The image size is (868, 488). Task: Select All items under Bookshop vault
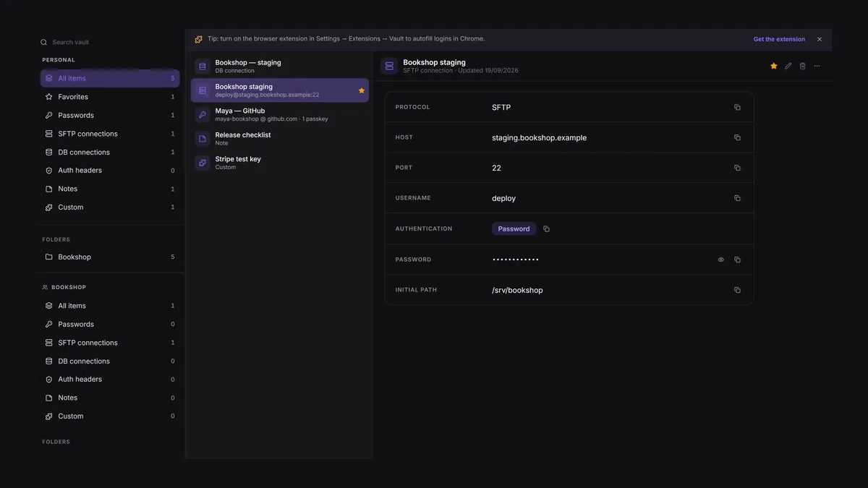tap(110, 306)
